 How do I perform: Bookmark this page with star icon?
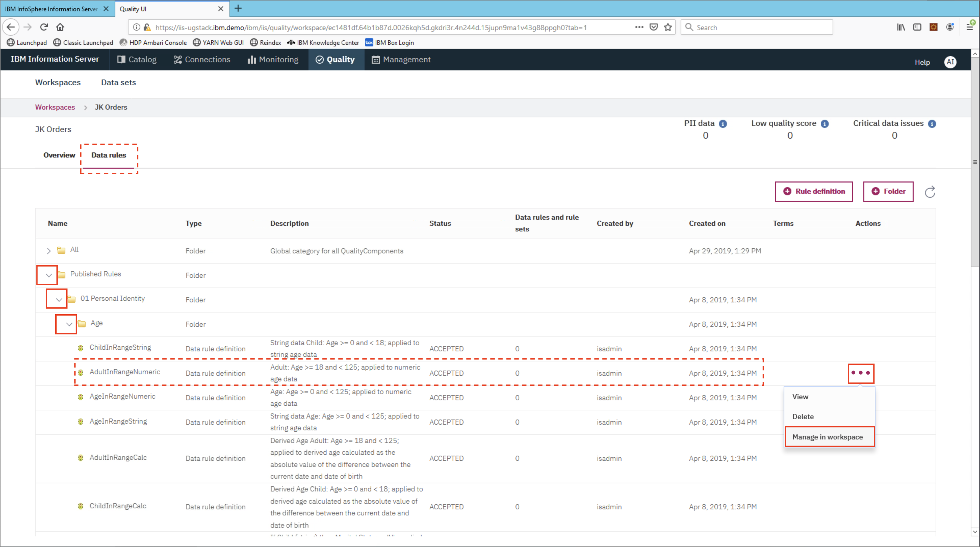(668, 27)
